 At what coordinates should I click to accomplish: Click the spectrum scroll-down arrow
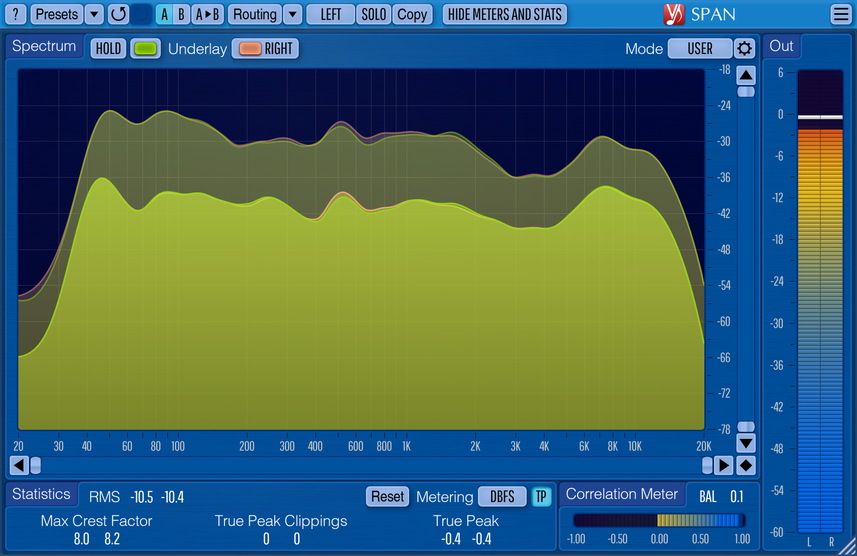click(x=746, y=442)
